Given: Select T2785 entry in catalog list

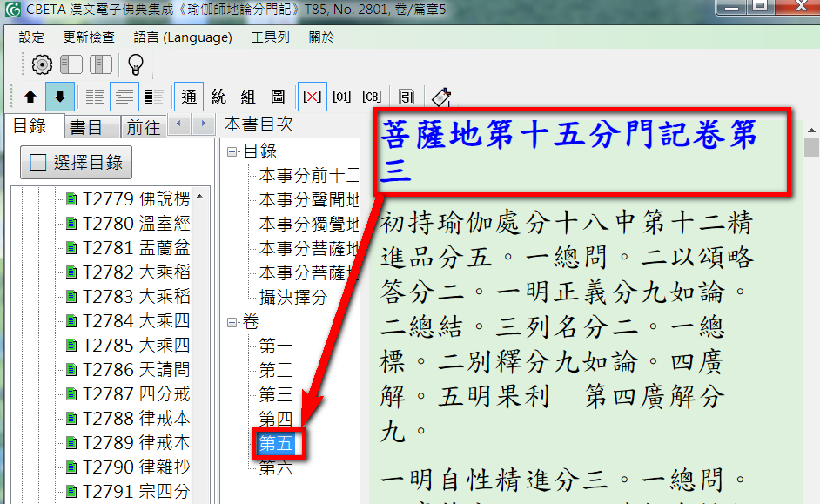Looking at the screenshot, I should [136, 345].
